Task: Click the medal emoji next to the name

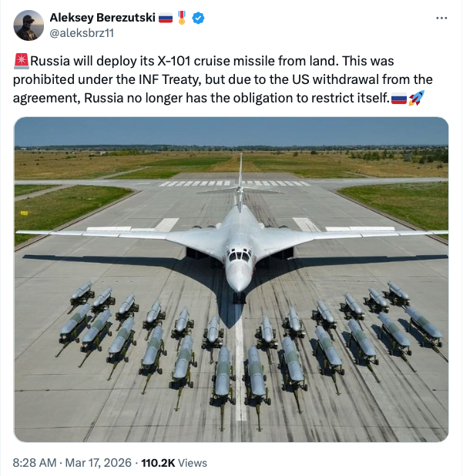Action: pyautogui.click(x=182, y=18)
